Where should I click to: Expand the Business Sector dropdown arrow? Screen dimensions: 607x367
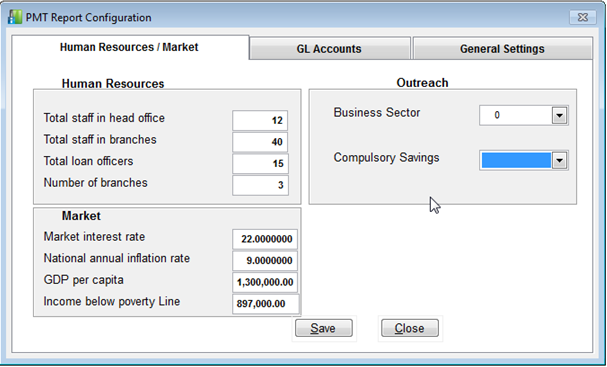559,115
